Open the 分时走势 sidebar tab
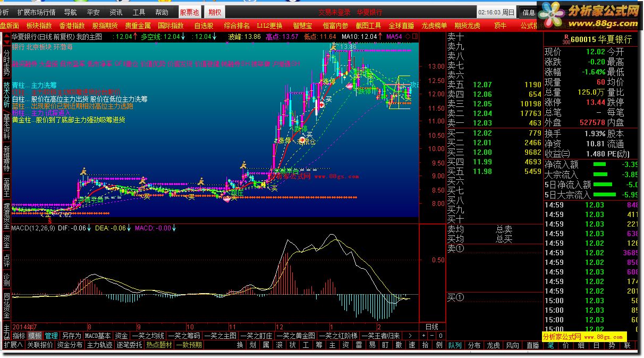The width and height of the screenshot is (644, 358). coord(6,63)
